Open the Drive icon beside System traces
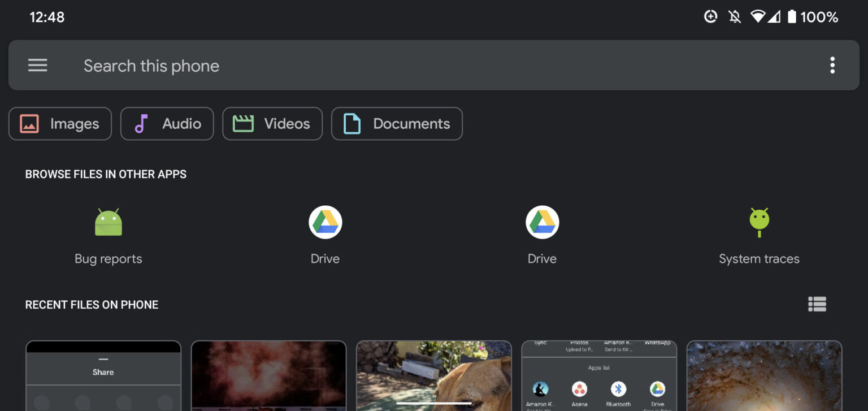This screenshot has width=868, height=411. click(542, 223)
